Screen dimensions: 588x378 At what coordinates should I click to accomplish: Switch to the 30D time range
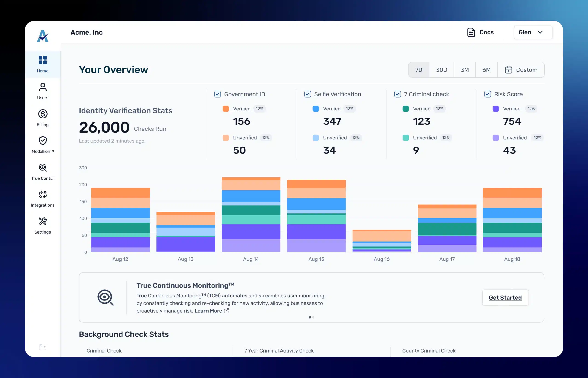click(441, 70)
